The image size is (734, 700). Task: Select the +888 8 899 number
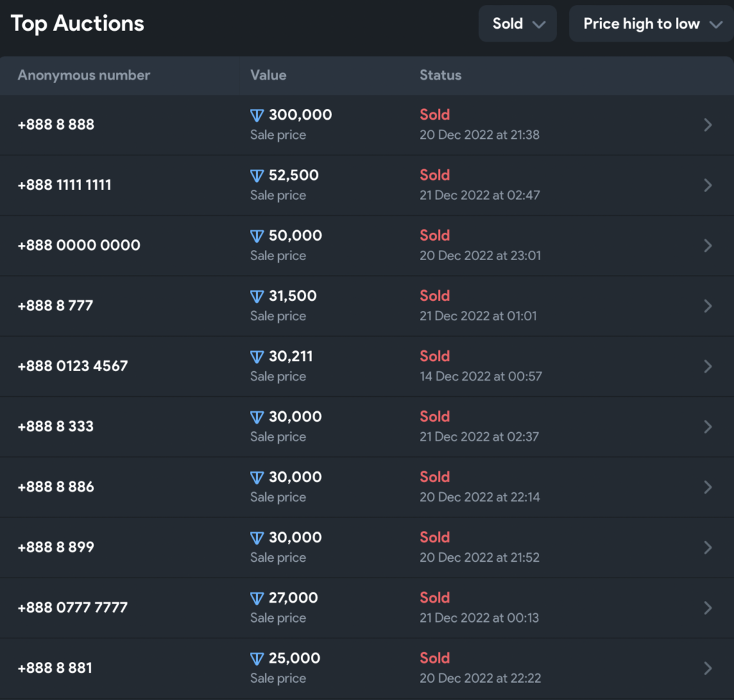[x=56, y=547]
